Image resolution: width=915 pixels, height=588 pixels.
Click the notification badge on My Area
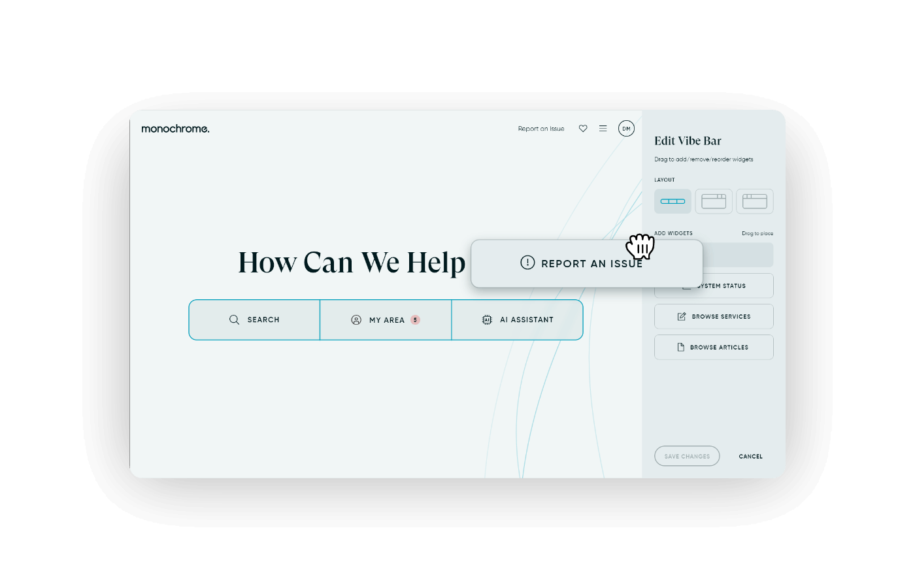click(415, 319)
